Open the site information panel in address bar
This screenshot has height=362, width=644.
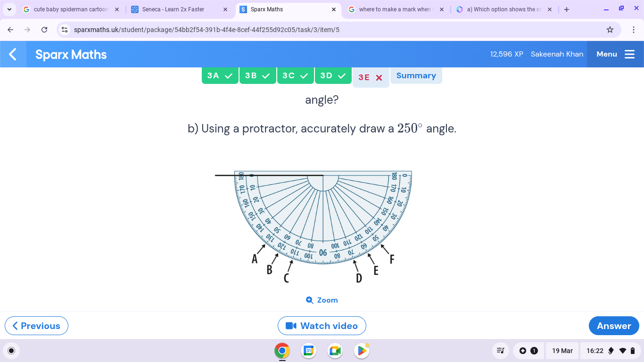pyautogui.click(x=64, y=29)
